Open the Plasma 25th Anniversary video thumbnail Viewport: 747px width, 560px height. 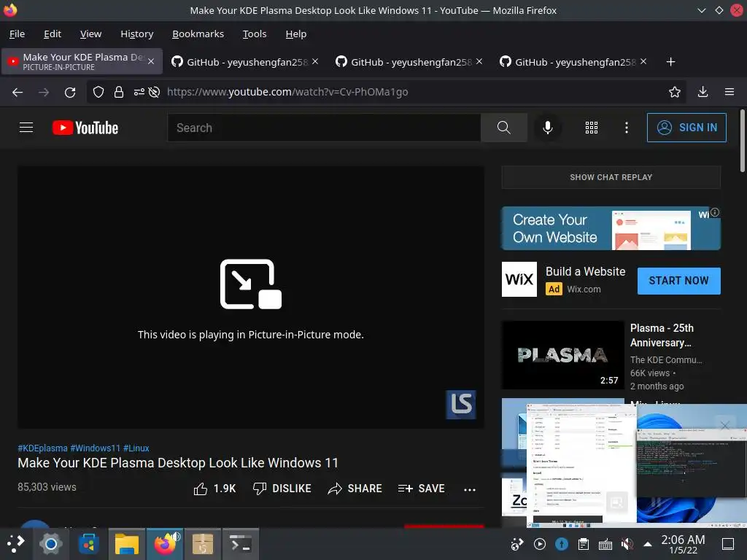click(562, 355)
